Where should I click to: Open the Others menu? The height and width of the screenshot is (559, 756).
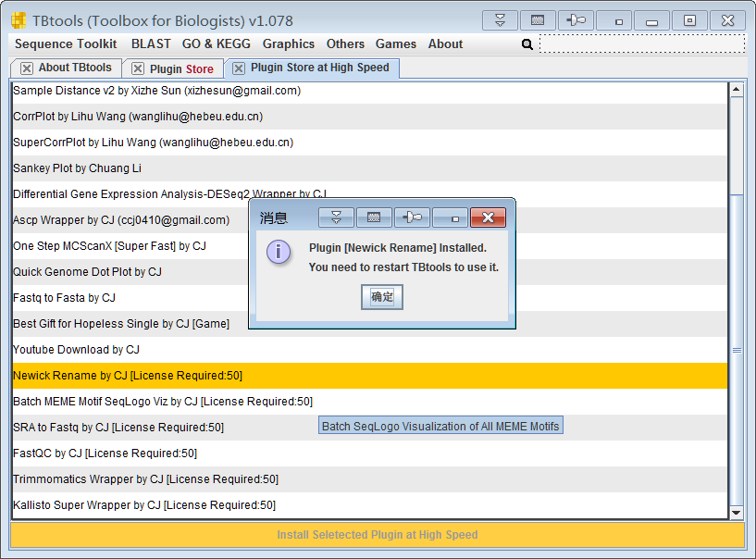[x=345, y=43]
